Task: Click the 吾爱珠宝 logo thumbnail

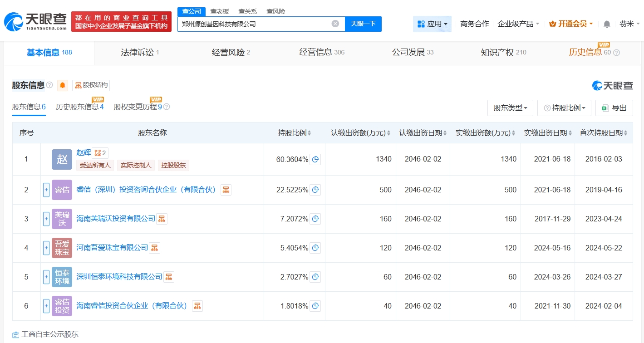Action: [x=62, y=248]
